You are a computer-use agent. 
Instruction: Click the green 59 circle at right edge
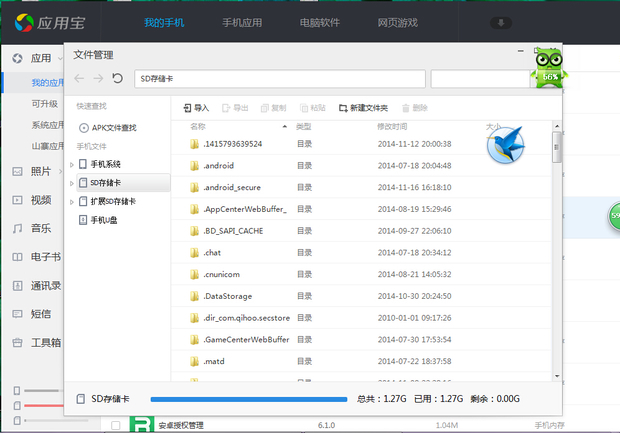(x=614, y=216)
